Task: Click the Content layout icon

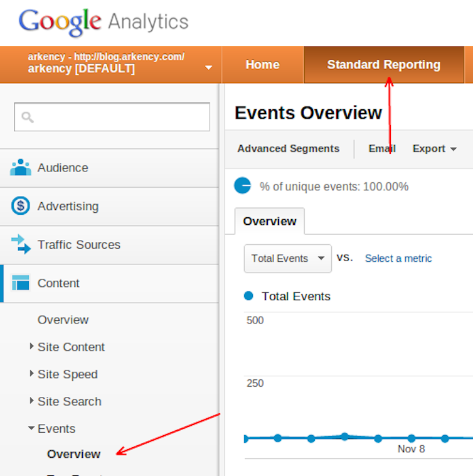Action: coord(21,283)
